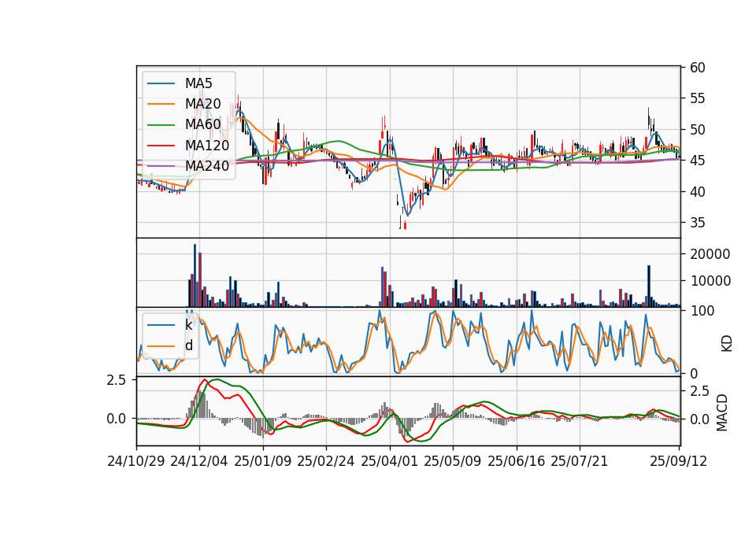Click the green MA60 legend line swatch
756x543 pixels.
coord(161,125)
